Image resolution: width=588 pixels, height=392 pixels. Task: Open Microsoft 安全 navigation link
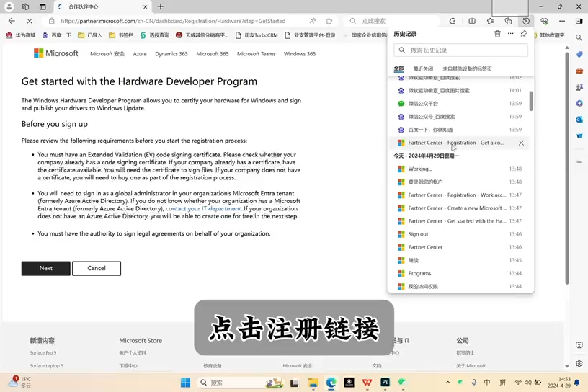point(107,54)
